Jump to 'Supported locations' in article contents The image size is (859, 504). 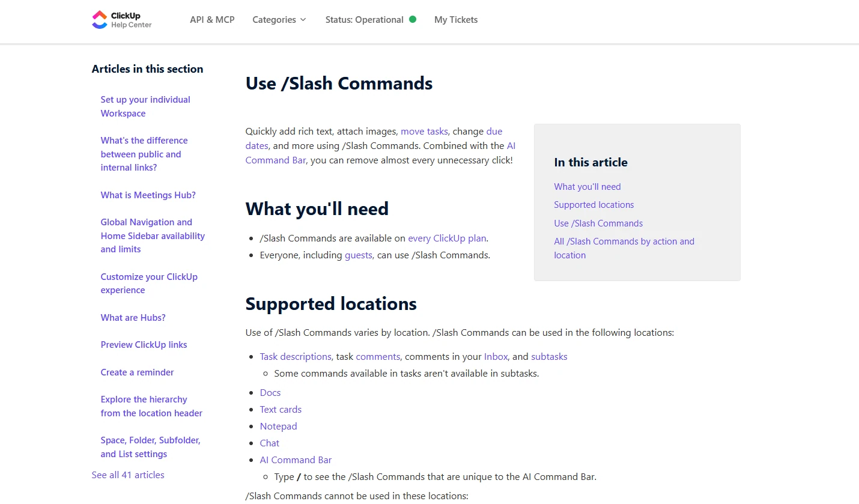(594, 205)
